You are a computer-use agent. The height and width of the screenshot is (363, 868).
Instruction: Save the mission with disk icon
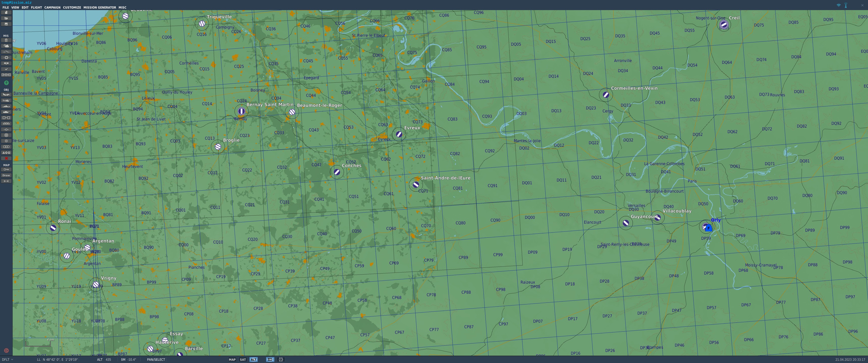click(x=6, y=24)
